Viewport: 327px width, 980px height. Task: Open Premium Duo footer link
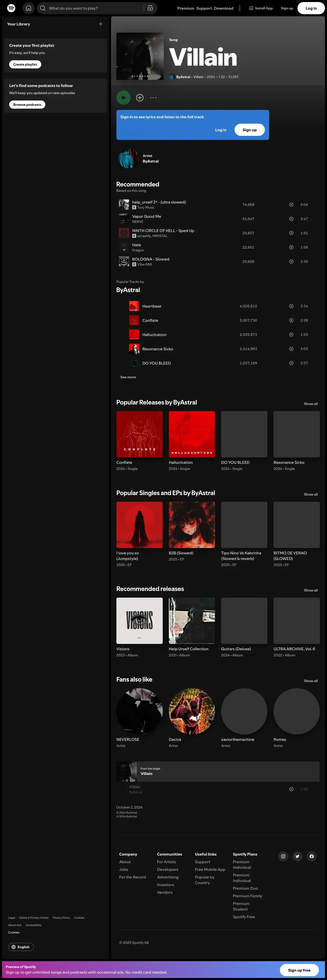pyautogui.click(x=245, y=888)
